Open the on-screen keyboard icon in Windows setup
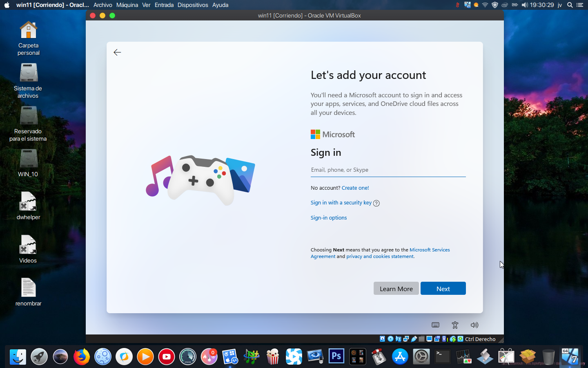The image size is (588, 368). (x=435, y=325)
